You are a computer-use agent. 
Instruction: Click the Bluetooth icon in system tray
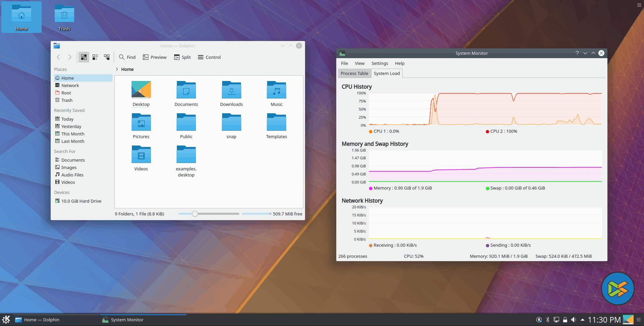tap(548, 320)
